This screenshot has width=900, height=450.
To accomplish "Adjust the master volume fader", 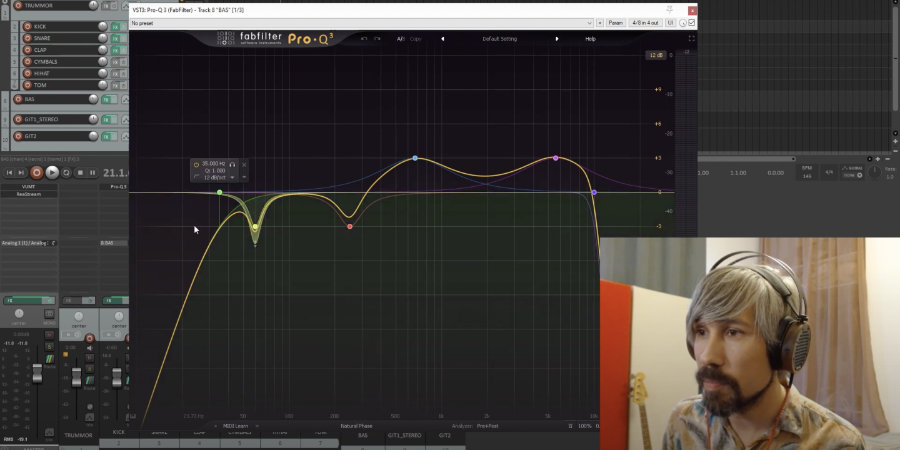I will (x=37, y=374).
